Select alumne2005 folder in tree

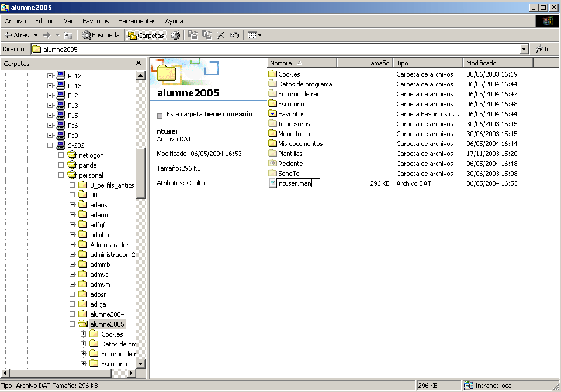click(x=107, y=324)
